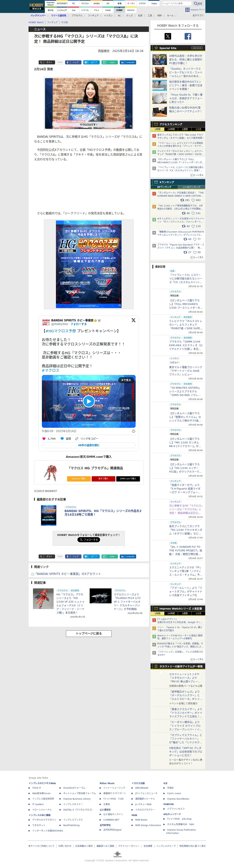Share on X via ポスト above the article
234x868 pixels.
[x=46, y=62]
